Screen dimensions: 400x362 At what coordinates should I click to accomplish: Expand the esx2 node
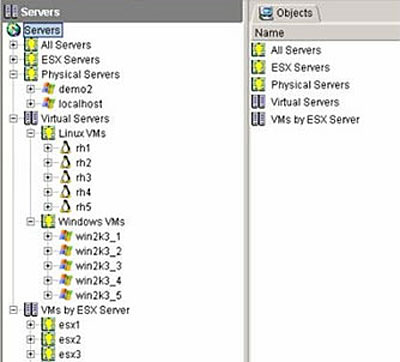pyautogui.click(x=31, y=339)
